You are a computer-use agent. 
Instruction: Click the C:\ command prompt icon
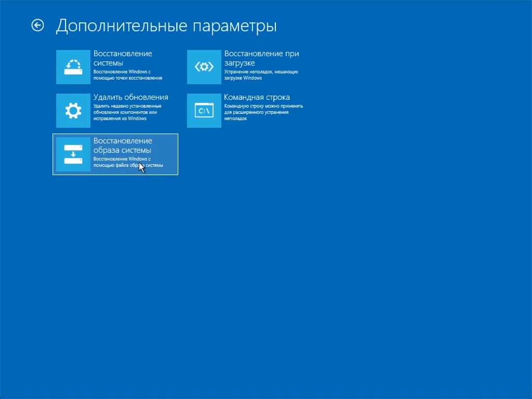pyautogui.click(x=204, y=111)
